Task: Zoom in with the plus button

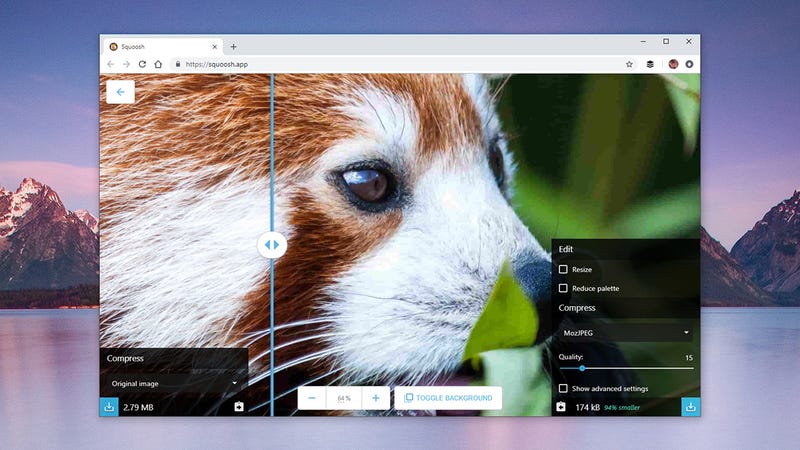Action: click(376, 398)
